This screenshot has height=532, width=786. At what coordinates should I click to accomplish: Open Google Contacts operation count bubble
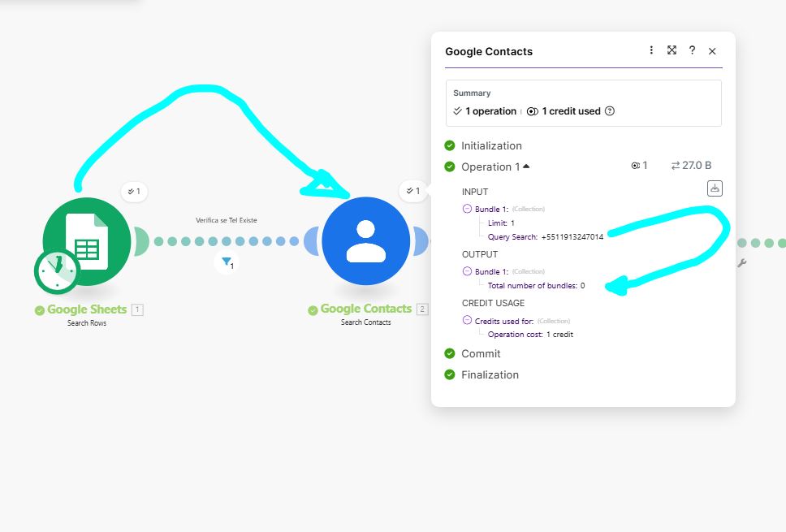412,191
